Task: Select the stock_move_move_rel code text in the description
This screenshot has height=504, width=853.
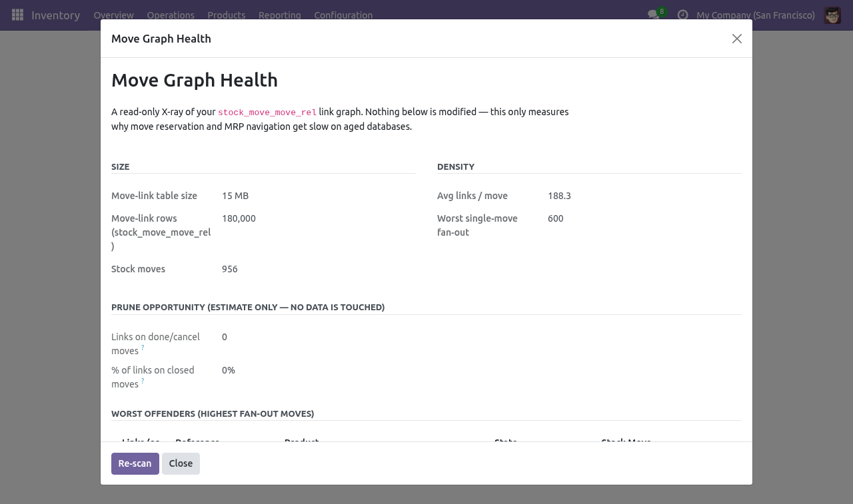Action: [267, 113]
